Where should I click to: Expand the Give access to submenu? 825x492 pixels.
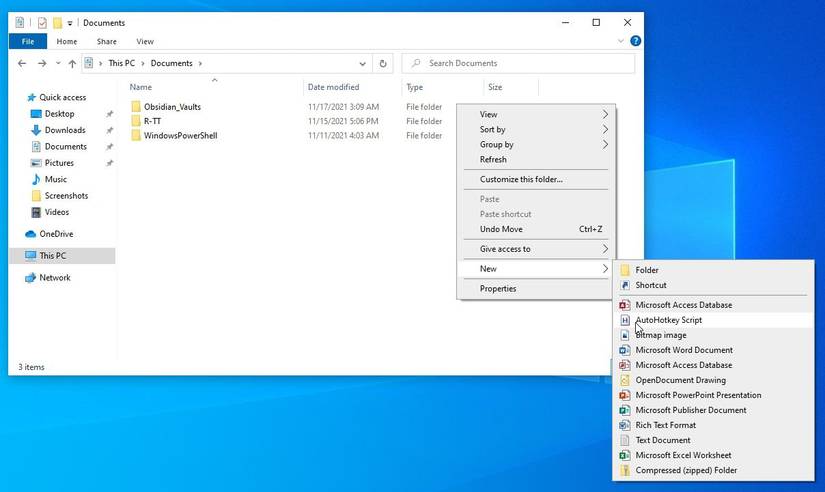click(x=605, y=249)
